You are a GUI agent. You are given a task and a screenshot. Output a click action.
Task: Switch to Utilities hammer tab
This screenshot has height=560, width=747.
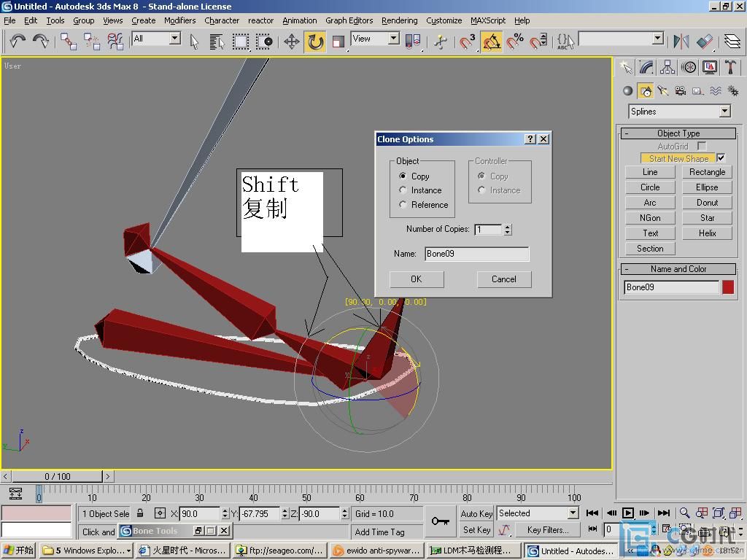pyautogui.click(x=730, y=67)
